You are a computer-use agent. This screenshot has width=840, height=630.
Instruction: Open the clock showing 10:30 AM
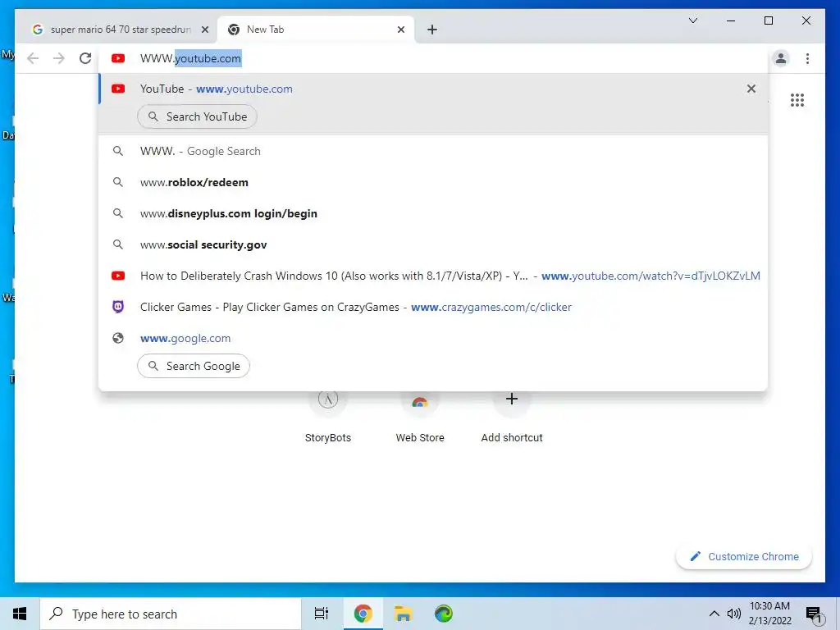[x=769, y=614]
